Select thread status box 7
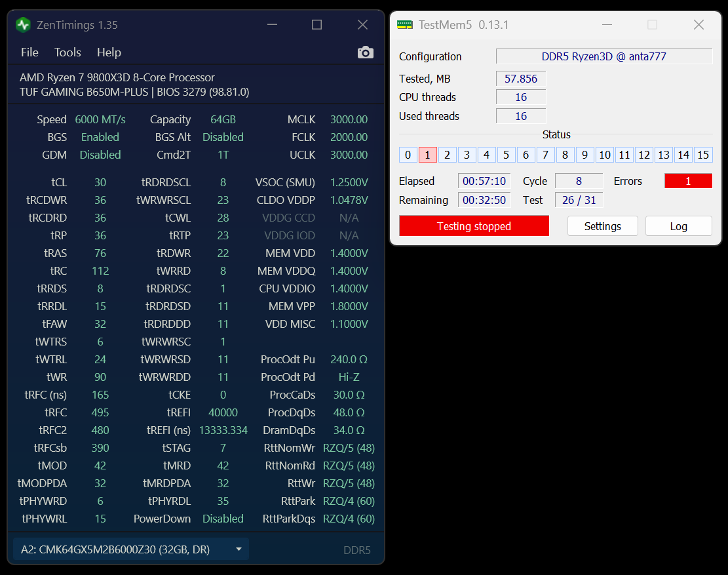The width and height of the screenshot is (728, 575). [x=546, y=155]
